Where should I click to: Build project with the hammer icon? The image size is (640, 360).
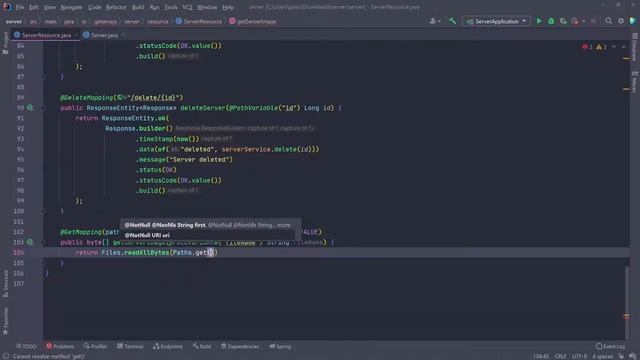(x=452, y=21)
